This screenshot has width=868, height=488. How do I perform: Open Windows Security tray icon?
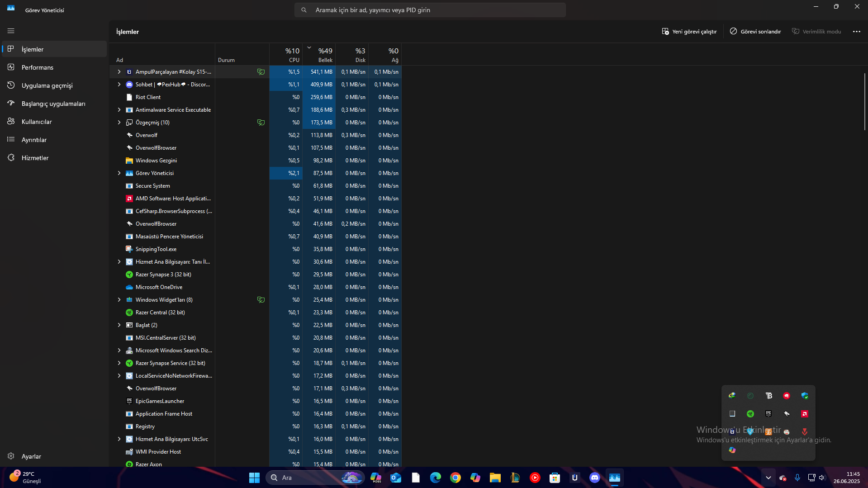[x=805, y=396]
